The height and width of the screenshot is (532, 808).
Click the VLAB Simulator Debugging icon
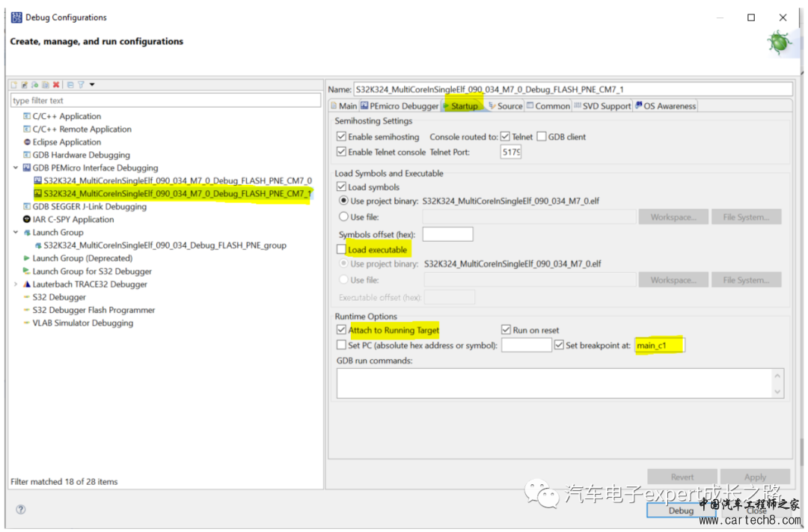coord(27,322)
